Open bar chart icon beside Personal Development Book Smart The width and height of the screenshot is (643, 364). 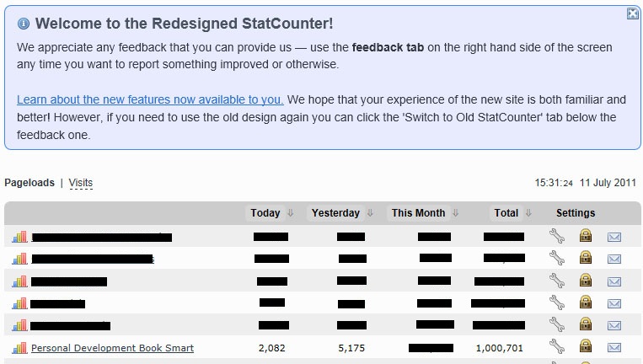coord(19,348)
